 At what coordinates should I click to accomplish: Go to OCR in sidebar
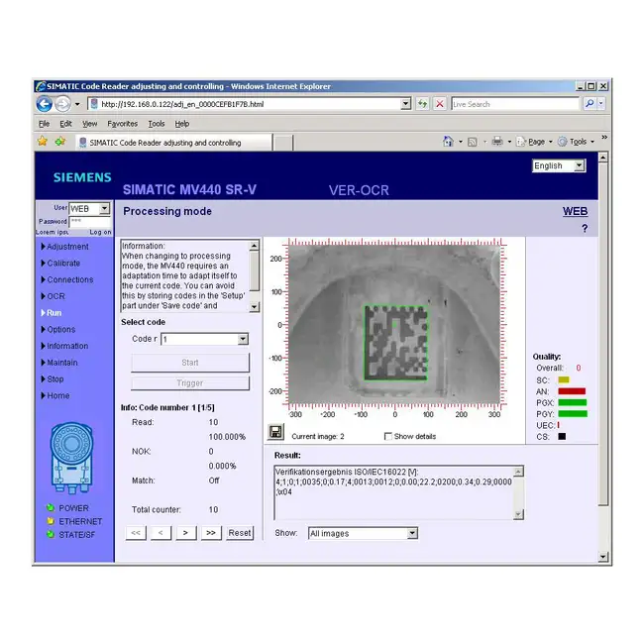55,296
